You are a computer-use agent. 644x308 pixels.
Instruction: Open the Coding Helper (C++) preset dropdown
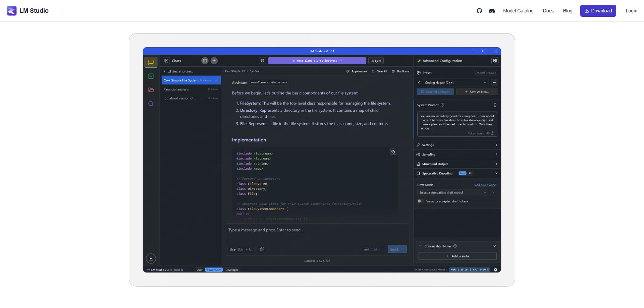coord(455,82)
